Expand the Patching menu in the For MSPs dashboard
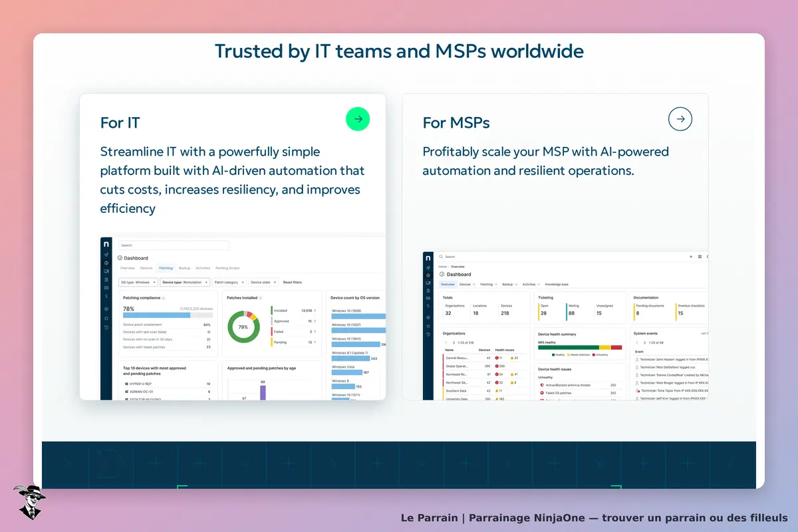This screenshot has height=532, width=798. click(x=487, y=284)
